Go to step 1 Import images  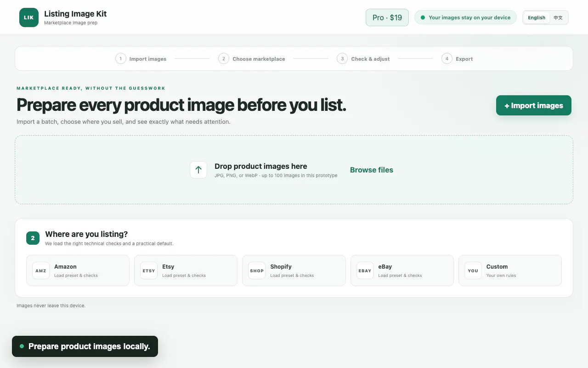(141, 59)
